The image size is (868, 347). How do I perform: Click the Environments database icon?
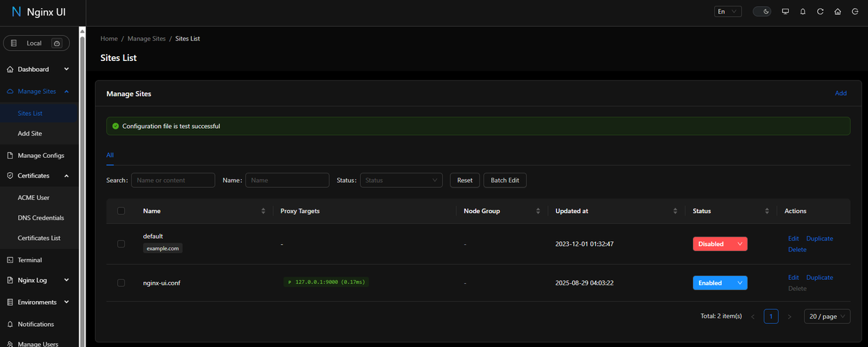click(10, 302)
